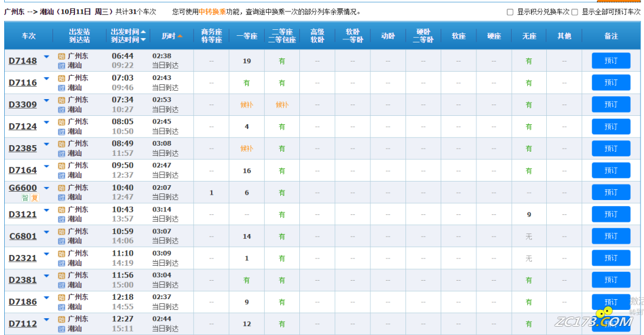The image size is (644, 335).
Task: Click first class 有 for D2381
Action: (247, 280)
